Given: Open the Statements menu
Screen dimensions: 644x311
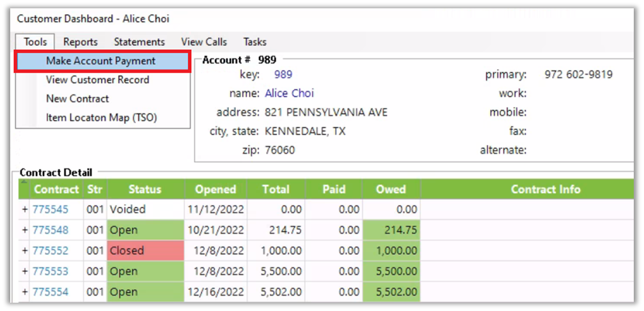Looking at the screenshot, I should click(139, 42).
